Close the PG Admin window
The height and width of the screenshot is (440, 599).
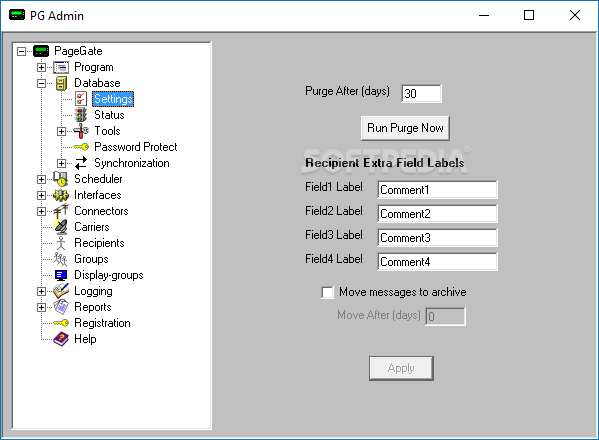(575, 16)
